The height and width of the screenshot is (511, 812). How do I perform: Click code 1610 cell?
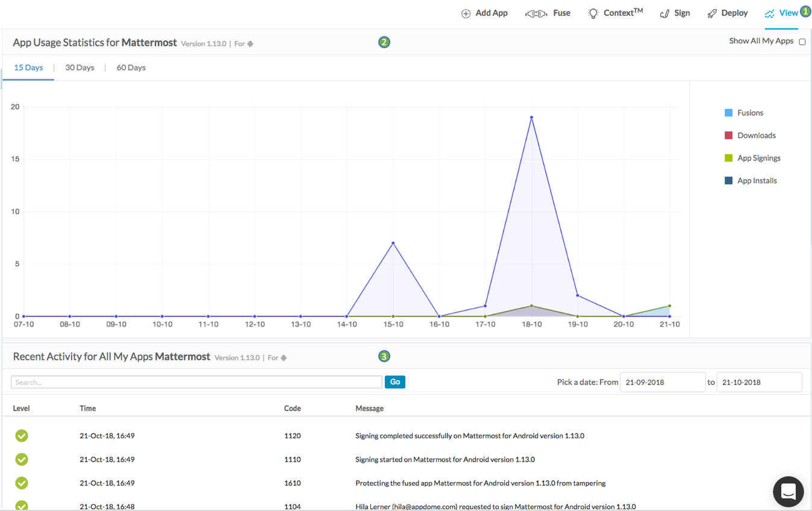[x=293, y=483]
